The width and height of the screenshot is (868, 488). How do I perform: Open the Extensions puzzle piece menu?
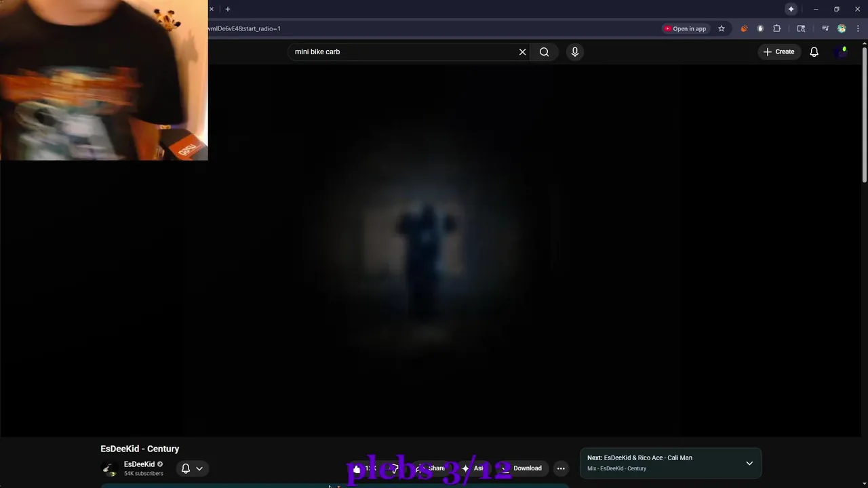tap(777, 28)
